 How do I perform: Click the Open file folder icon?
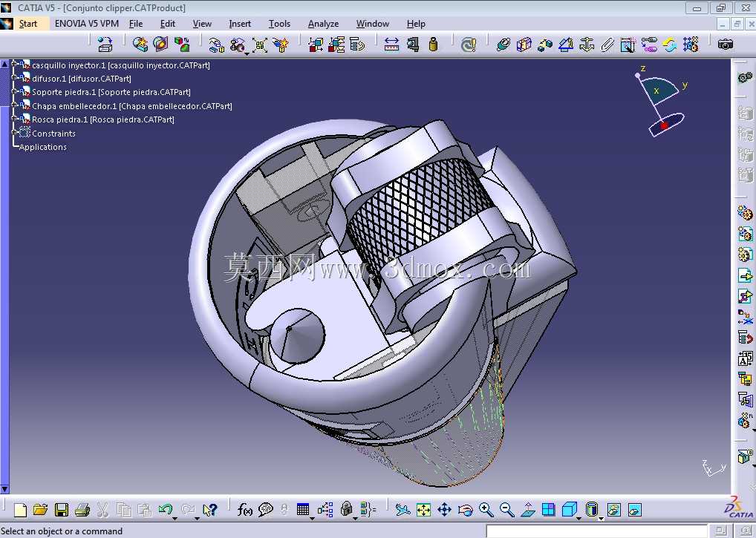pyautogui.click(x=41, y=510)
